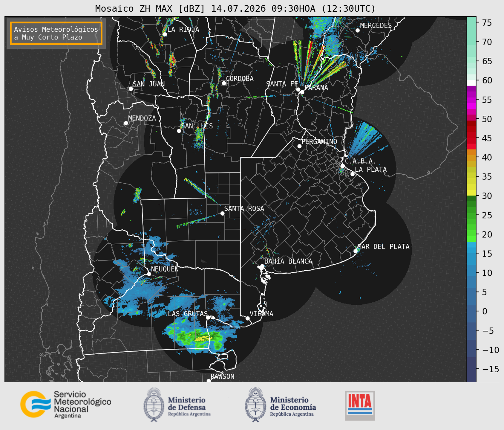
Task: Click the Neuquén city marker dot
Action: [x=149, y=274]
